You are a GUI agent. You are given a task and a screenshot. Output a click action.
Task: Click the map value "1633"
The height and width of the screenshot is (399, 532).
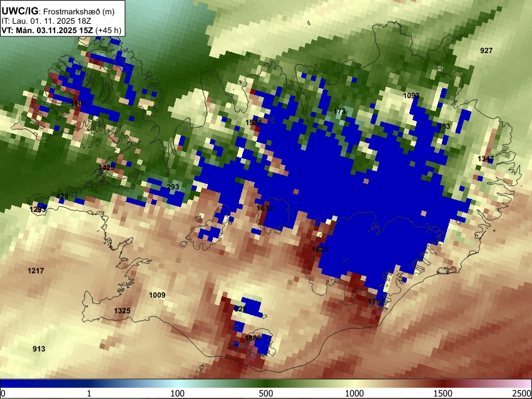[x=265, y=208]
